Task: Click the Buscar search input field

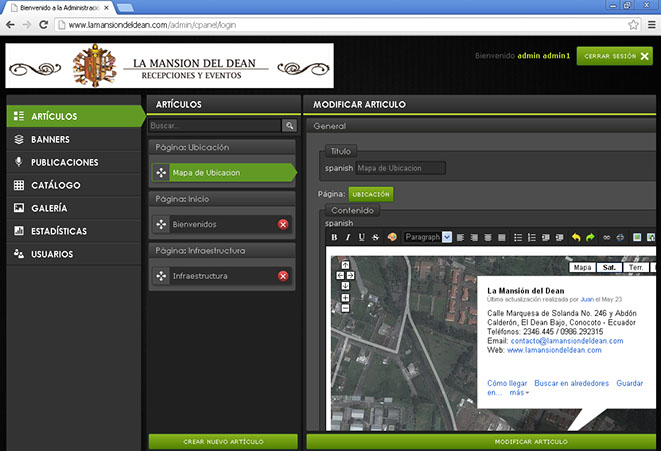Action: click(214, 126)
